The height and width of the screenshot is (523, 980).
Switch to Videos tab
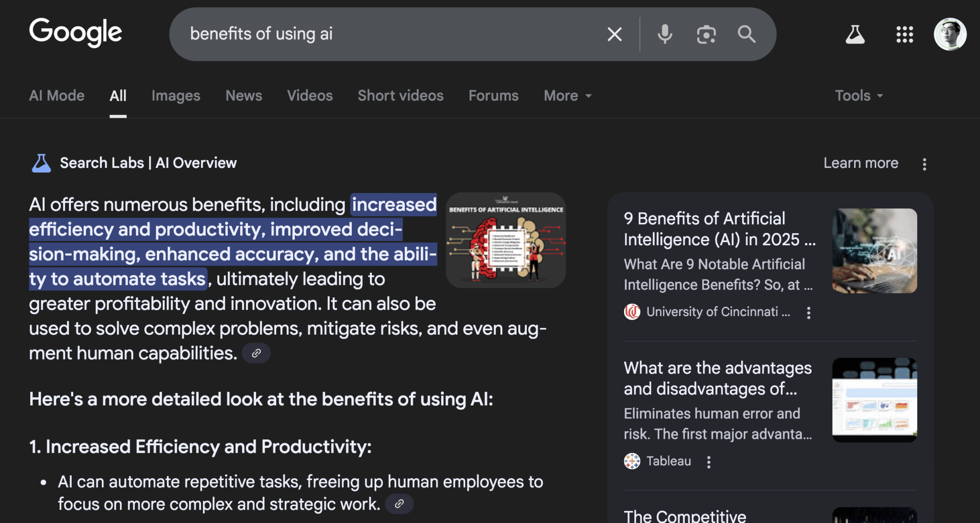coord(310,96)
